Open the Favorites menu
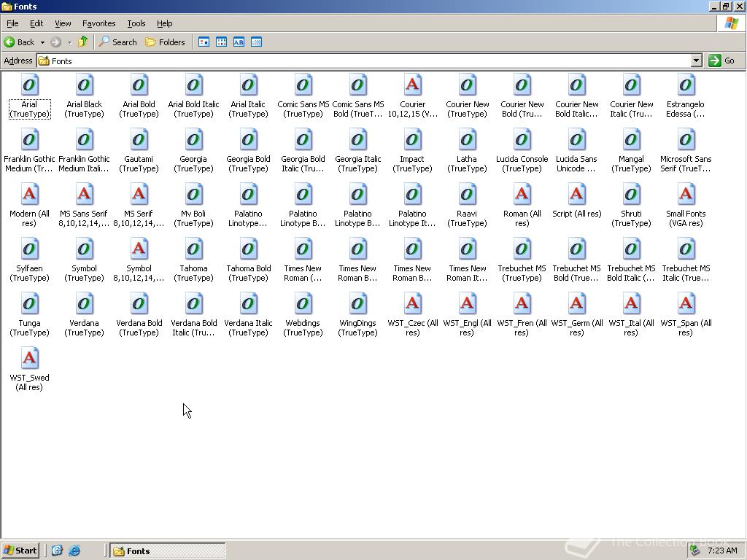747x560 pixels. pos(98,23)
